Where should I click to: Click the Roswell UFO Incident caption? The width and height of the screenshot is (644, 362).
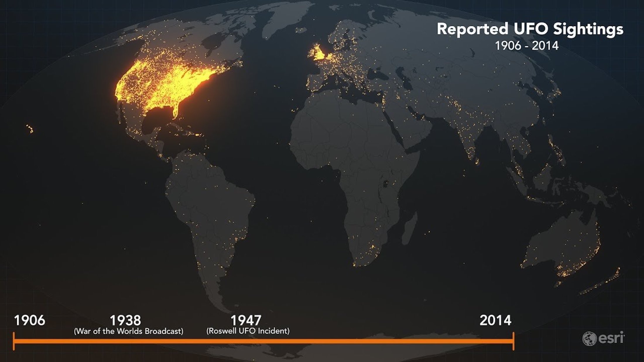(x=248, y=331)
